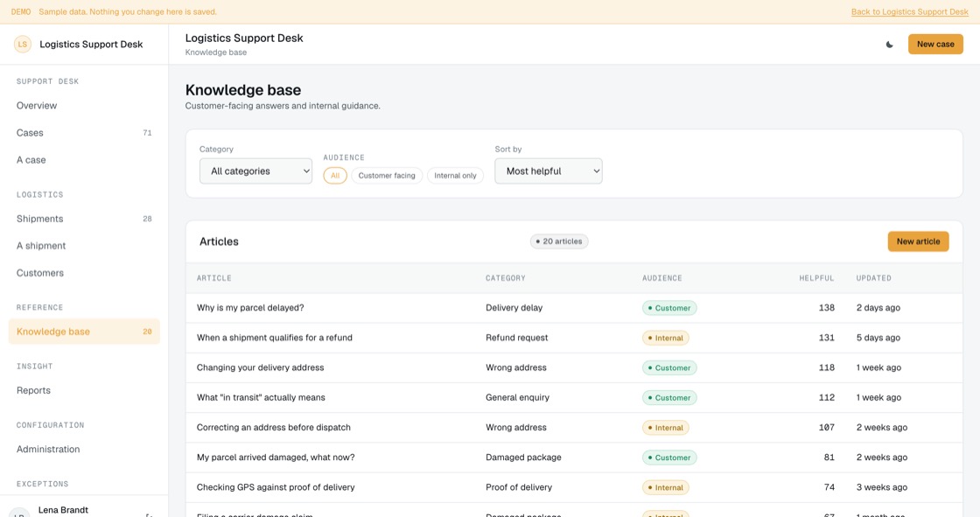
Task: Open article "Why is my parcel delayed?"
Action: click(x=250, y=308)
